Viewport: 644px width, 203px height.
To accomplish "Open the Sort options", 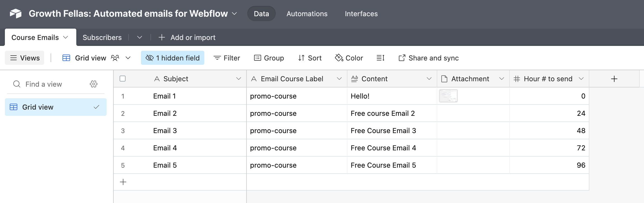I will [x=310, y=58].
